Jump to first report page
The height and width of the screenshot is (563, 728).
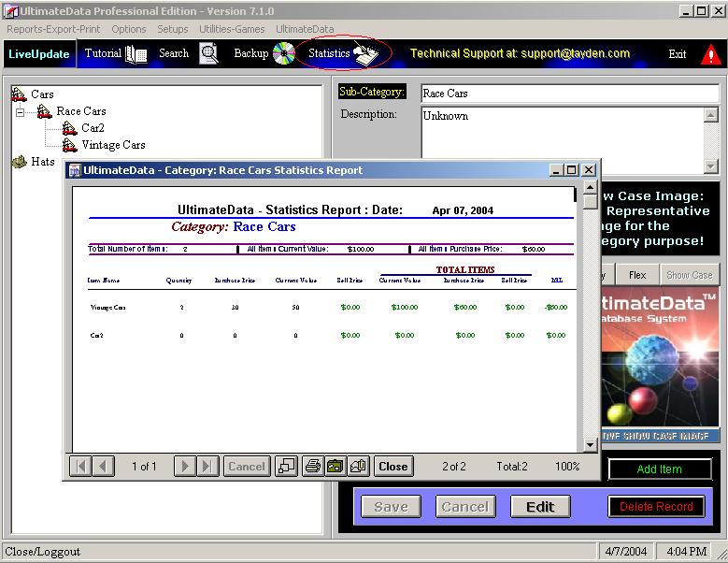click(81, 466)
